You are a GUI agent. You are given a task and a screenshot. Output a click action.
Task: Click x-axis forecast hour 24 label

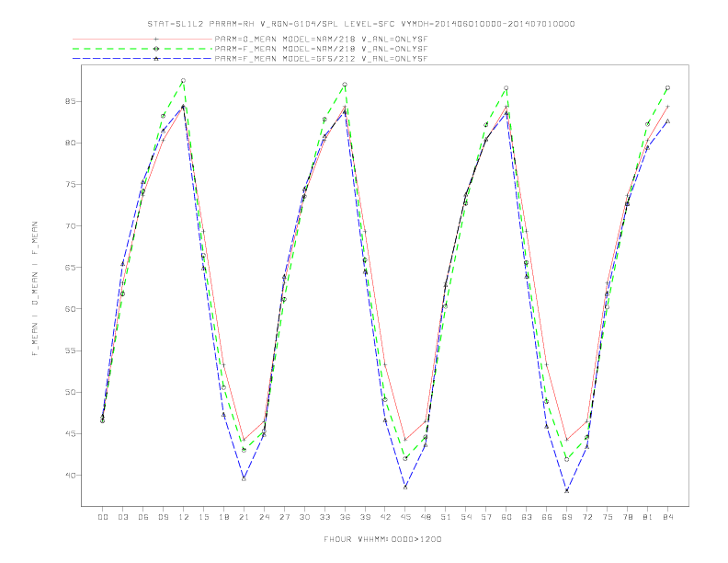[264, 517]
